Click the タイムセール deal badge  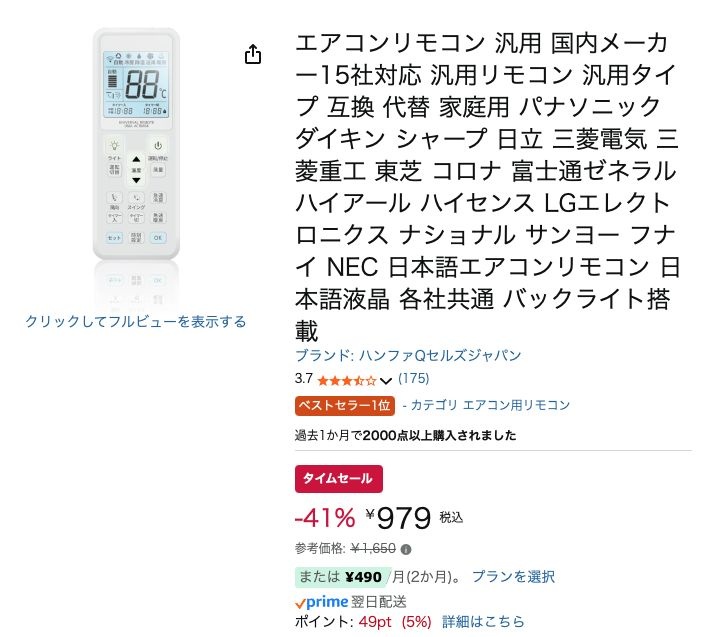pyautogui.click(x=339, y=479)
